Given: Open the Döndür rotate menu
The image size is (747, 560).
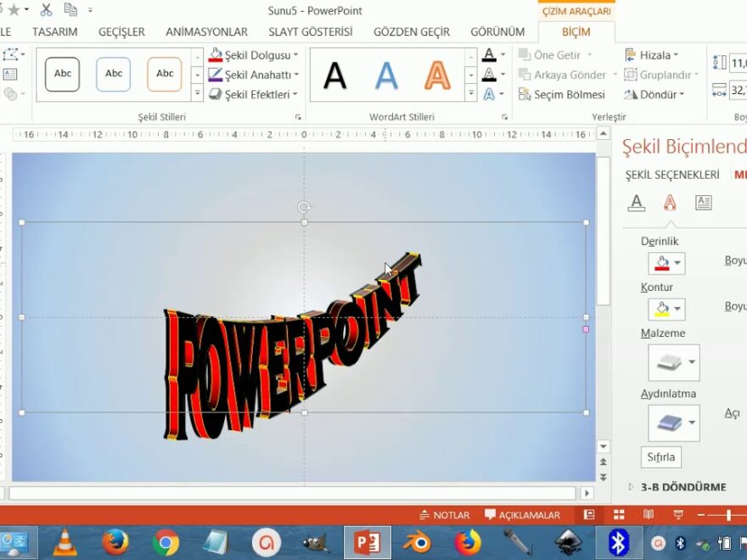Looking at the screenshot, I should pyautogui.click(x=654, y=94).
